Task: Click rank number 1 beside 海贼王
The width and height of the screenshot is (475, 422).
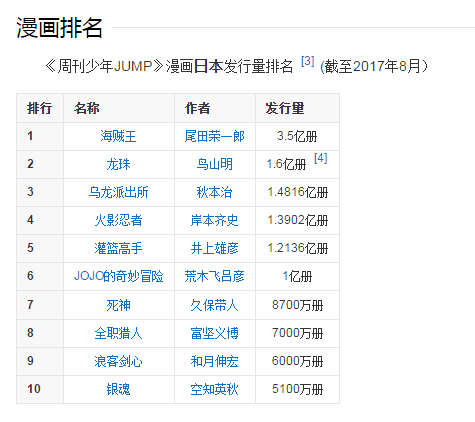Action: point(30,136)
